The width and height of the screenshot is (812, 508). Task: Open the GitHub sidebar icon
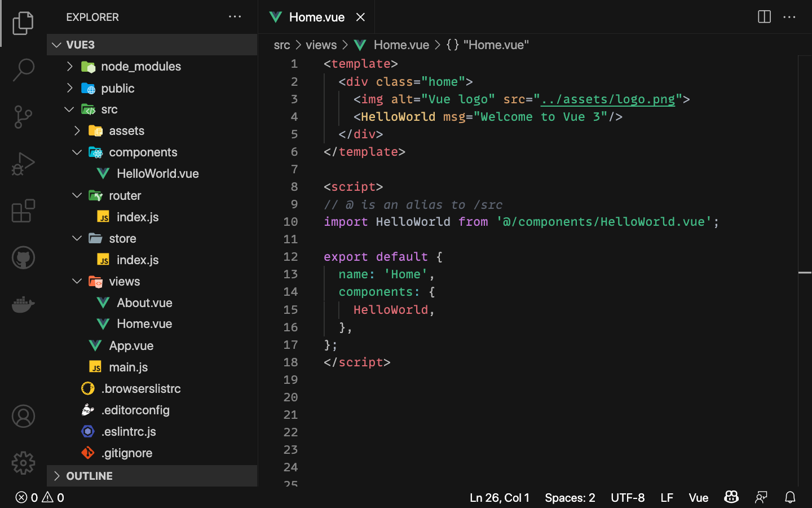coord(23,257)
